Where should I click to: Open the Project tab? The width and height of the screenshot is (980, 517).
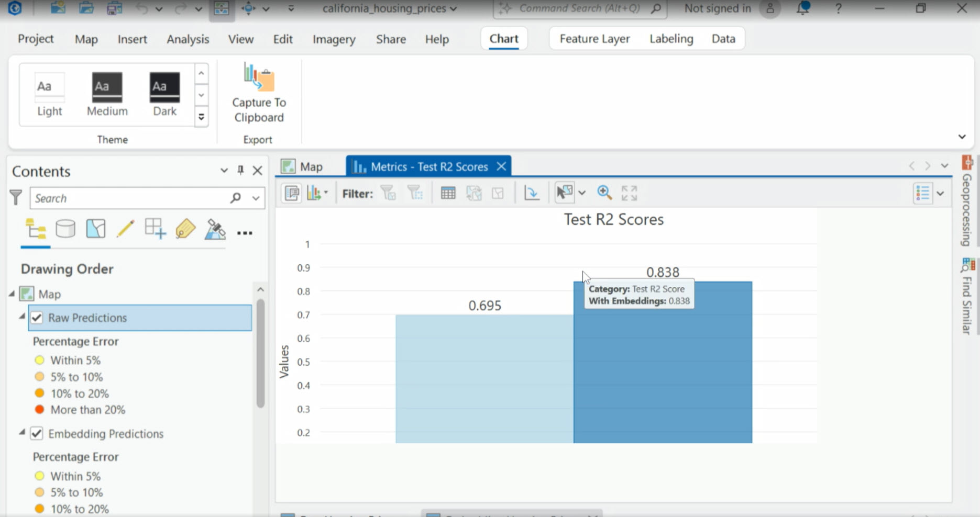point(36,39)
